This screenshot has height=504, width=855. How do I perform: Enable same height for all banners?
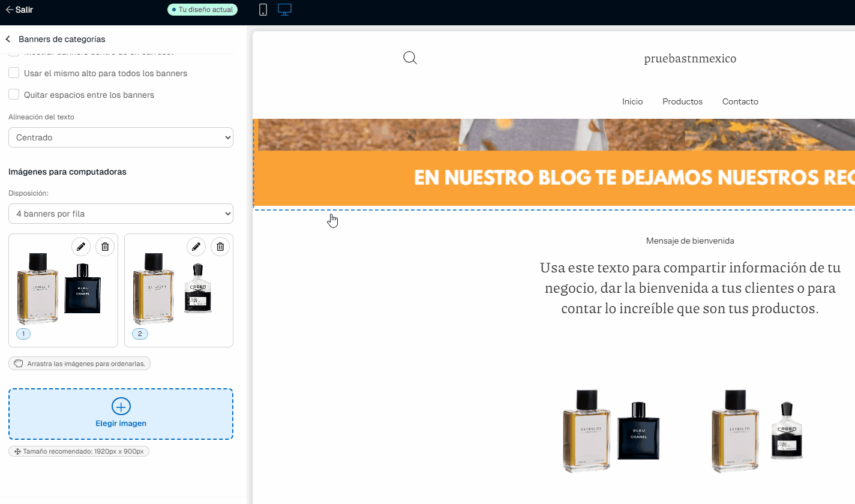(x=14, y=73)
